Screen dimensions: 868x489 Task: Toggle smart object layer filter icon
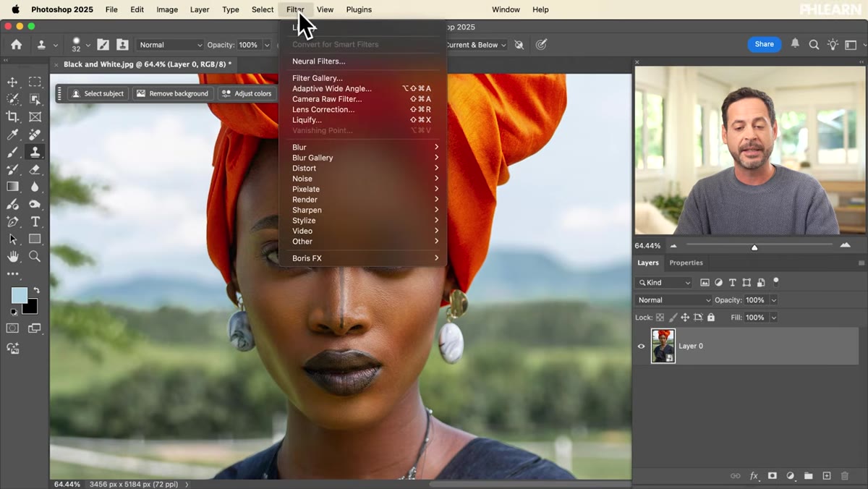coord(761,283)
